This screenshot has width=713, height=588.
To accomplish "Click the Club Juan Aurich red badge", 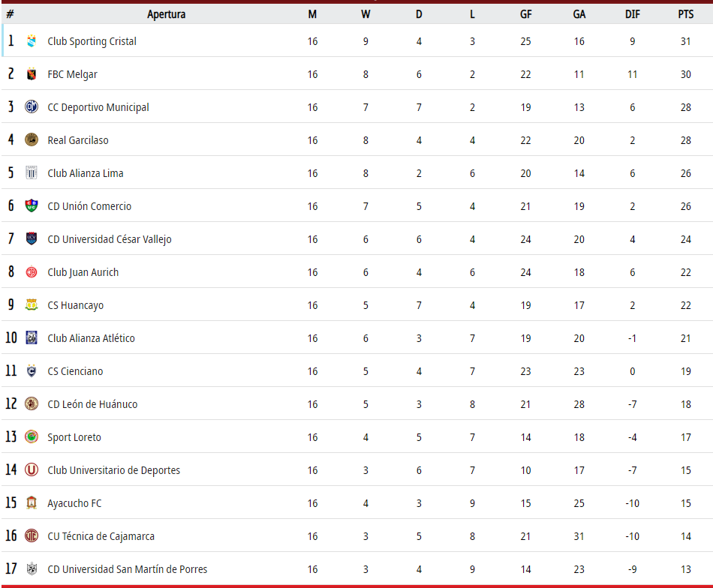I will tap(32, 271).
